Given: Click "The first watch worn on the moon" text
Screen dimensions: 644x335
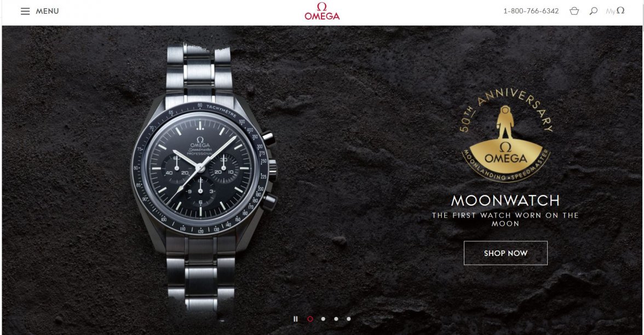Looking at the screenshot, I should (x=505, y=219).
